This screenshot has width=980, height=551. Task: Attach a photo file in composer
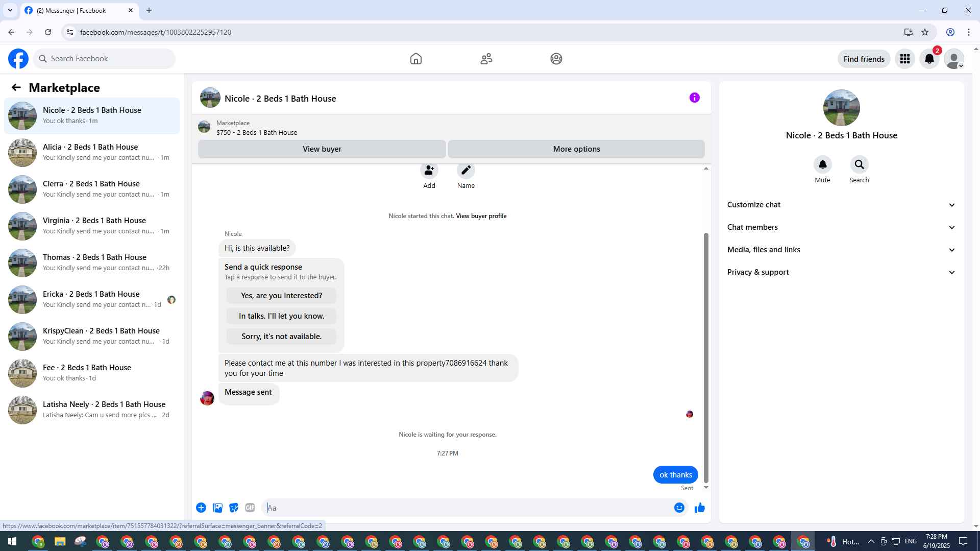click(217, 508)
